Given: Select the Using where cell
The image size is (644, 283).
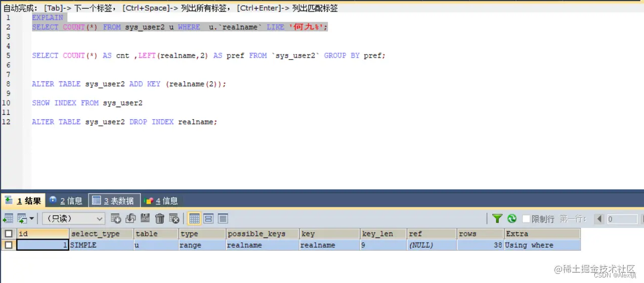Looking at the screenshot, I should 542,245.
